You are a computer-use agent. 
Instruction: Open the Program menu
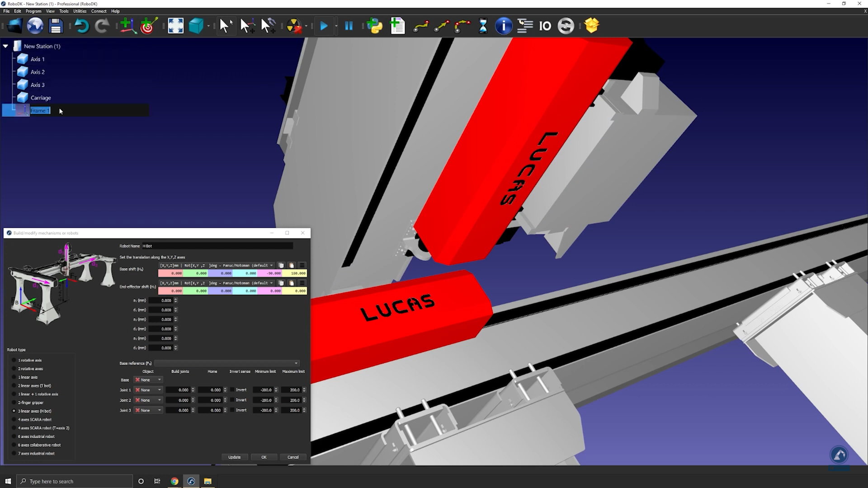pos(33,11)
